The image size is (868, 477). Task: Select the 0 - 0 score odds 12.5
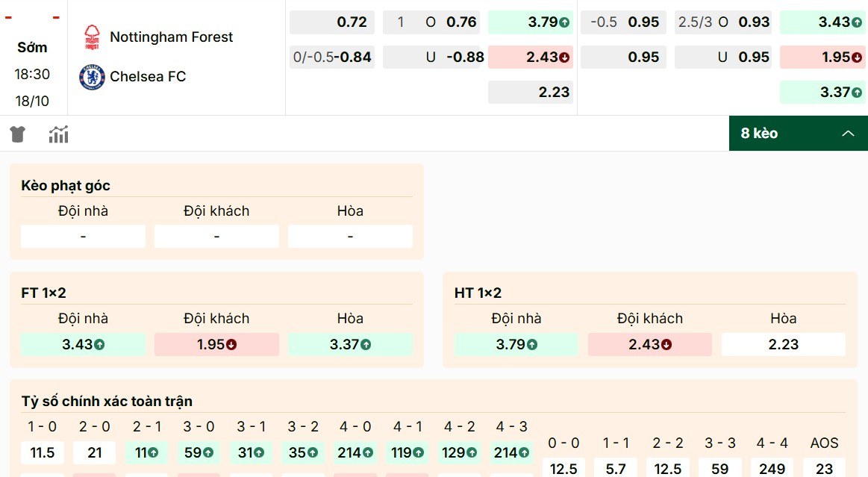pyautogui.click(x=563, y=469)
